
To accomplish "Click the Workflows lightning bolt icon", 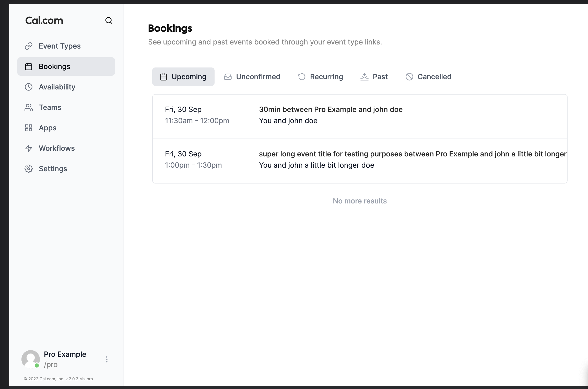I will pos(29,148).
